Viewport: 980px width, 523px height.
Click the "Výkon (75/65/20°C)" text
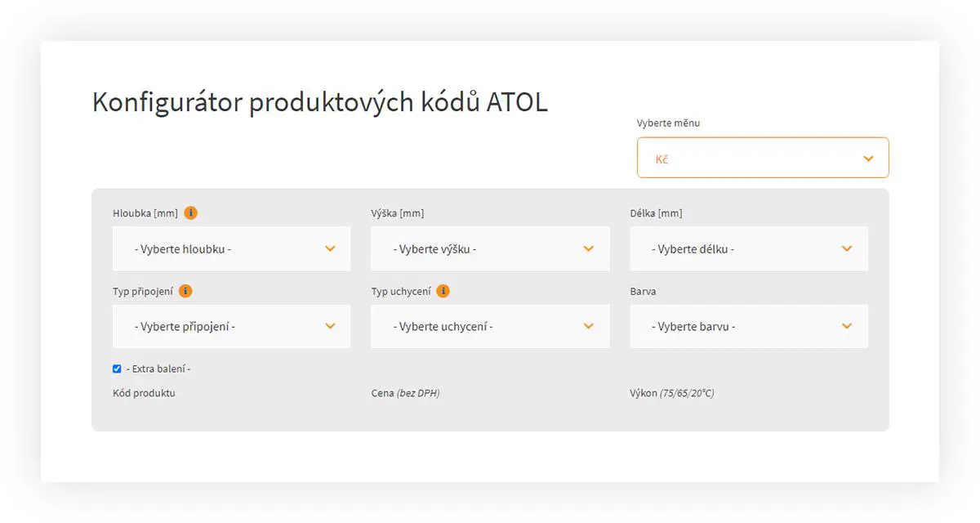coord(672,393)
